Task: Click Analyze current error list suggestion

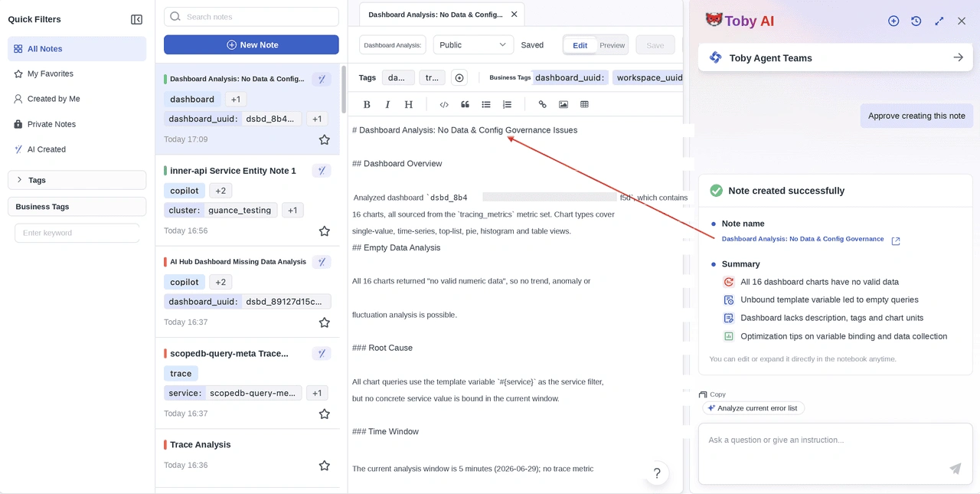Action: tap(753, 408)
